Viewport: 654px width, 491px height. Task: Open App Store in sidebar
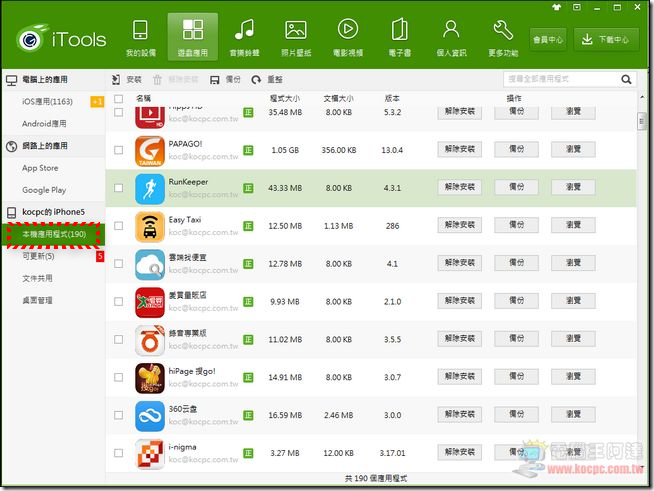point(40,168)
